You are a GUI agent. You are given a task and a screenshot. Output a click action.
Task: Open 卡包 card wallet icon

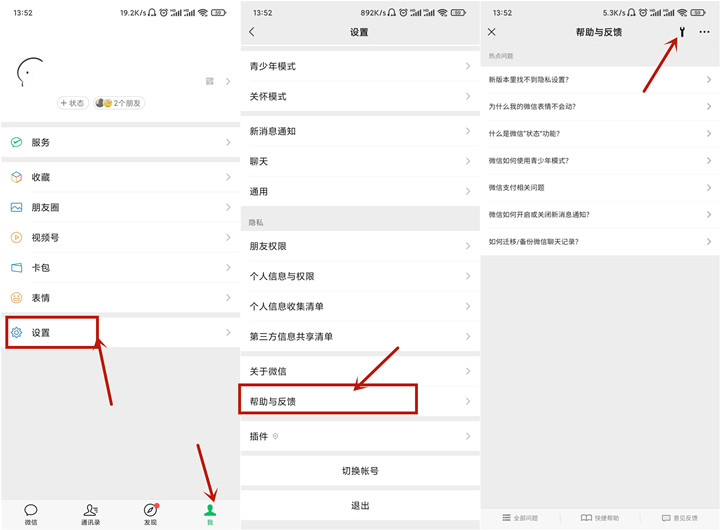(x=17, y=268)
